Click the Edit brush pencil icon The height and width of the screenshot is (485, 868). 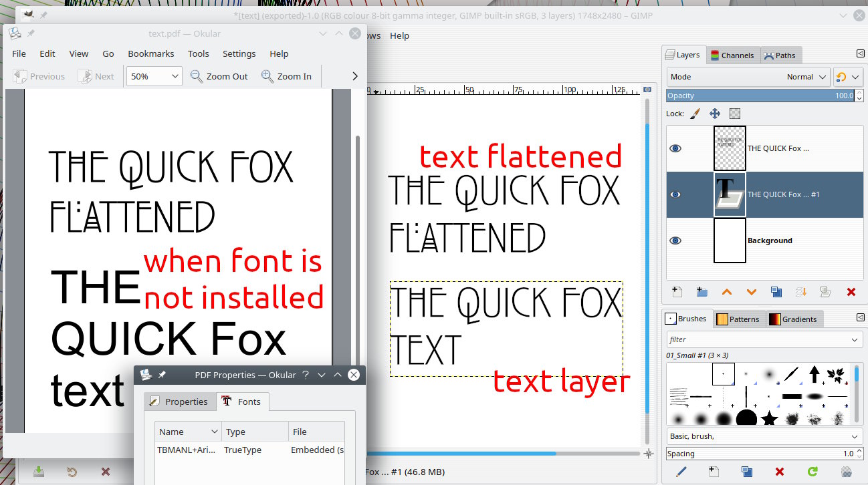click(x=681, y=472)
